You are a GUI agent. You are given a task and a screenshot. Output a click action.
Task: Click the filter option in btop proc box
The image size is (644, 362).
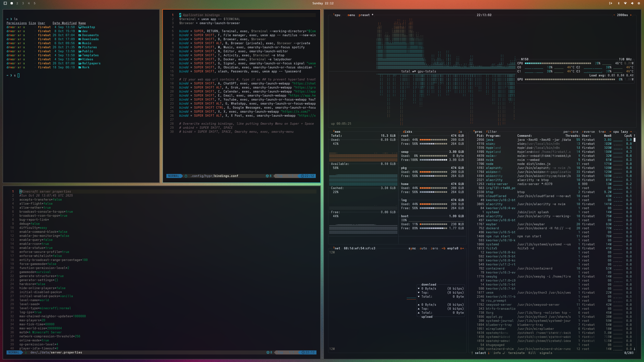point(491,132)
